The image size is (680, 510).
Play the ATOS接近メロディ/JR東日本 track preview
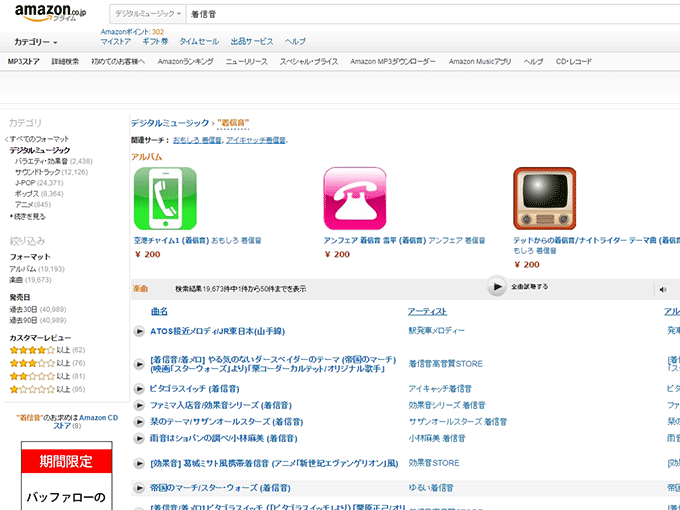point(139,331)
